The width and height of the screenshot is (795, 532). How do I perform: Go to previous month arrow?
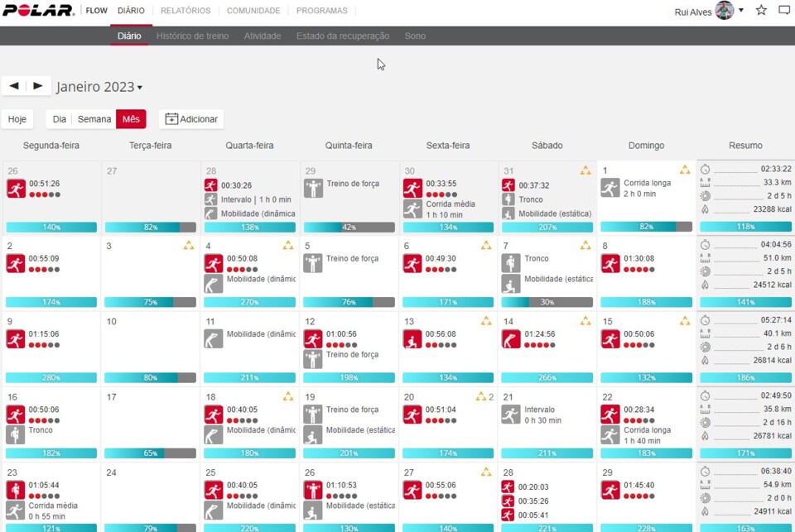pyautogui.click(x=14, y=86)
